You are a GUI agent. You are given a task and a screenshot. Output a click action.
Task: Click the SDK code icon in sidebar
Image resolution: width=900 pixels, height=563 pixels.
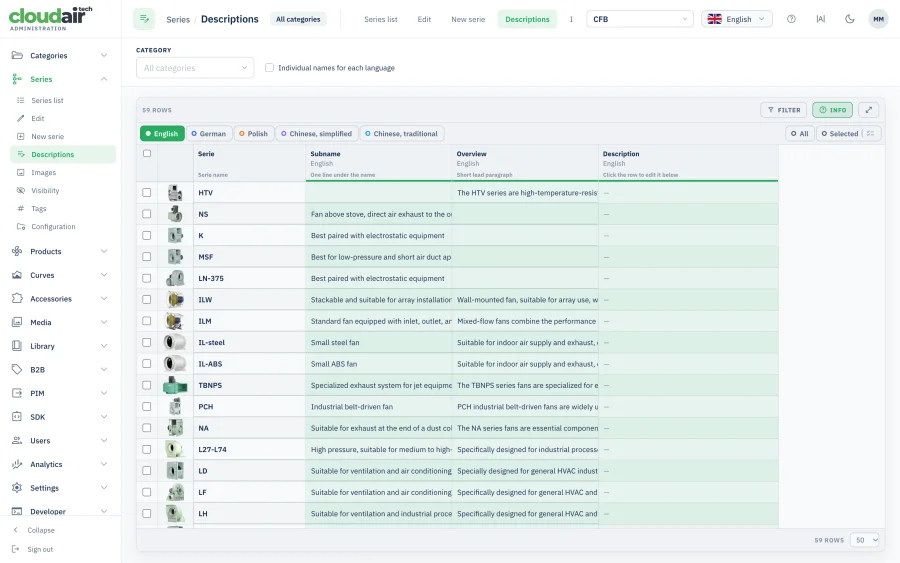[17, 417]
